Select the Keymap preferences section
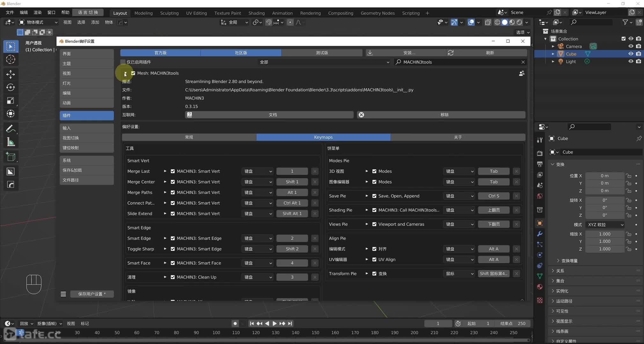The image size is (644, 344). pyautogui.click(x=86, y=148)
